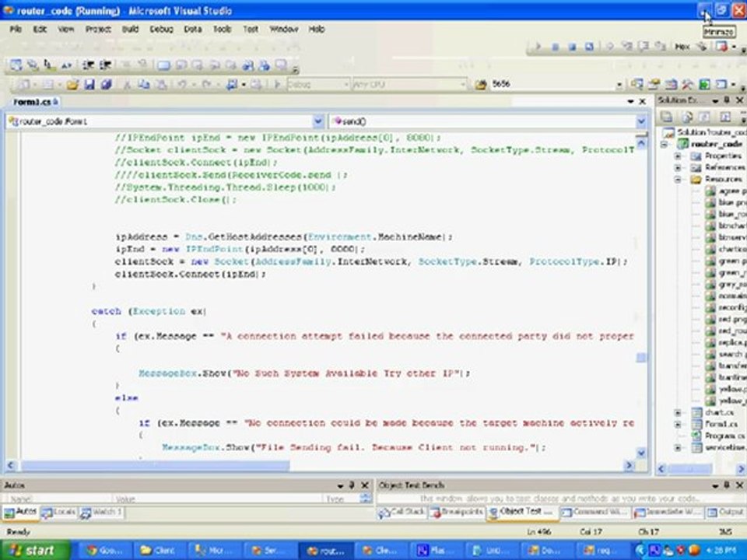Toggle auto-hide pin on Autos panel
Screen dimensions: 747x560
tap(352, 485)
